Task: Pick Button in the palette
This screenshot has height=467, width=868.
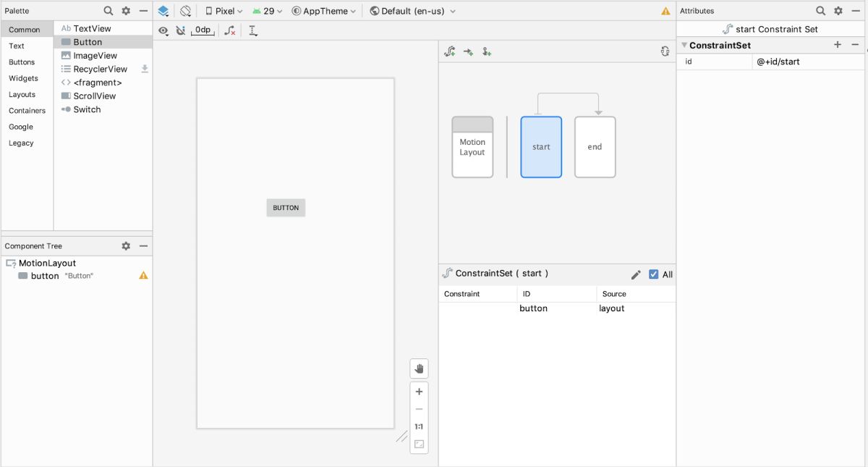Action: pyautogui.click(x=103, y=42)
